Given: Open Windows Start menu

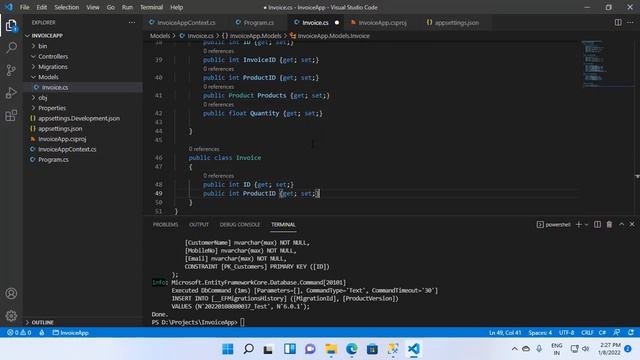Looking at the screenshot, I should (228, 349).
